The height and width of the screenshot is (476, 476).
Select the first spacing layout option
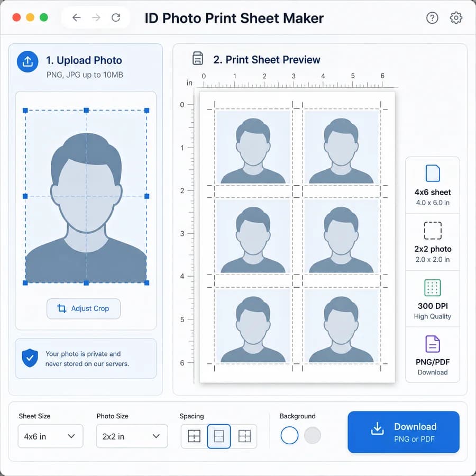point(194,436)
